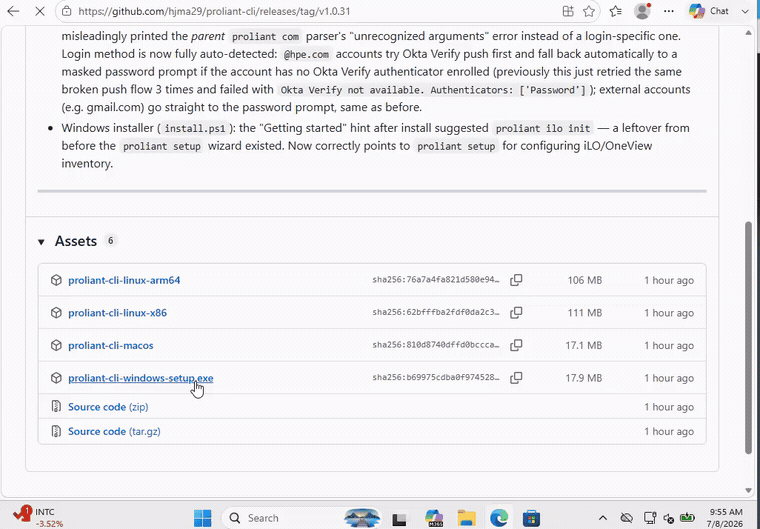
Task: Click the 'proliant ilo init' inline code
Action: [543, 128]
